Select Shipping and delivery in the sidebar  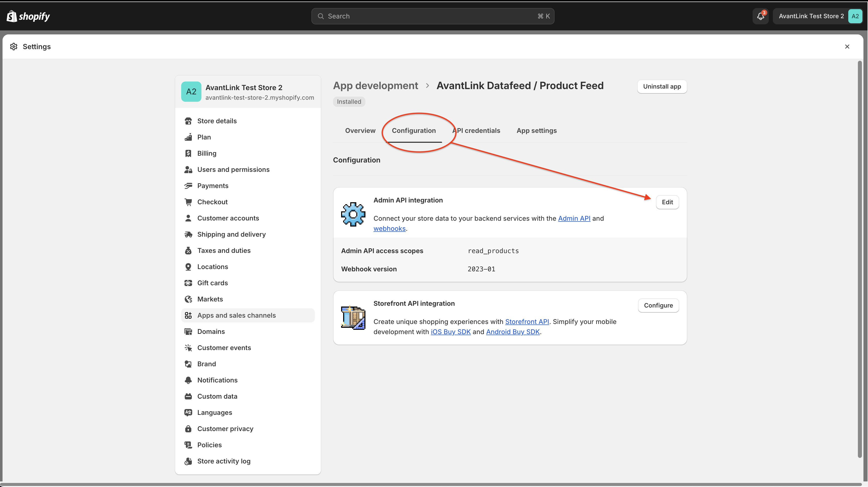(x=248, y=234)
